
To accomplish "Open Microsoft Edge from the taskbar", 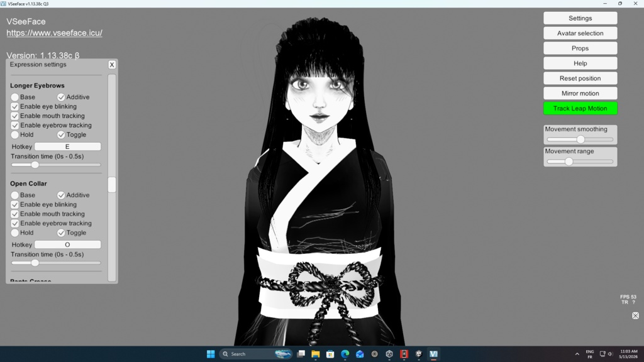I will click(x=345, y=354).
